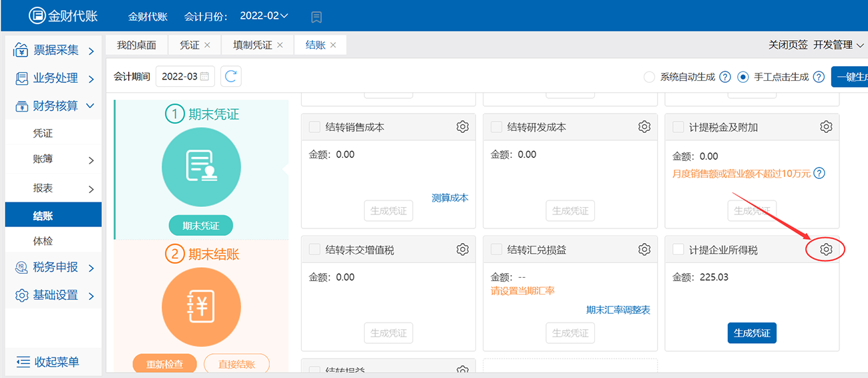Click the refresh icon beside accounting period
This screenshot has height=378, width=868.
(231, 77)
